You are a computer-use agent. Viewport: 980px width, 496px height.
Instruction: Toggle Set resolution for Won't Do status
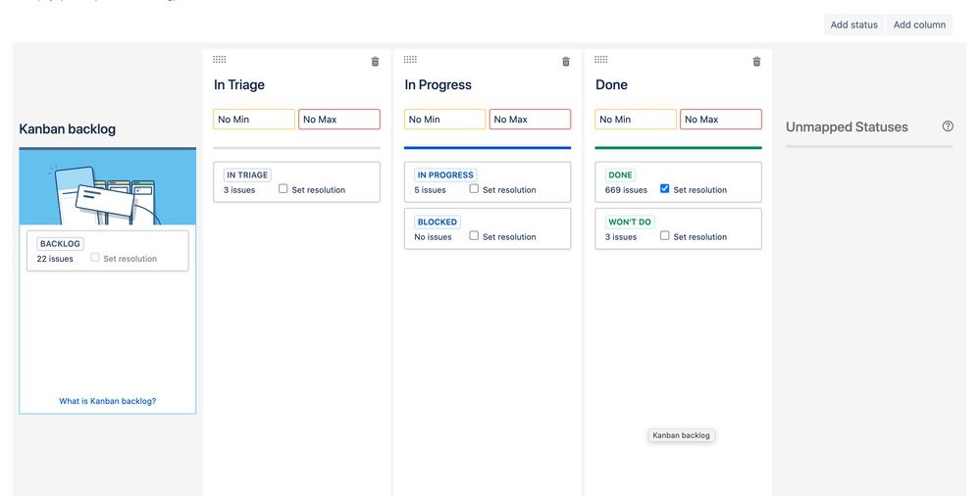(x=664, y=235)
